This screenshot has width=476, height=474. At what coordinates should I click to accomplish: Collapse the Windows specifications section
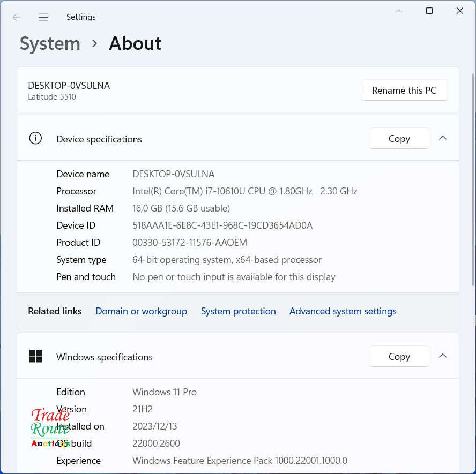point(443,356)
